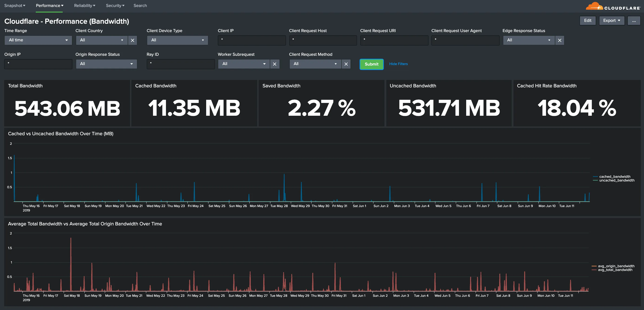
Task: Open the Reliability menu
Action: tap(85, 6)
